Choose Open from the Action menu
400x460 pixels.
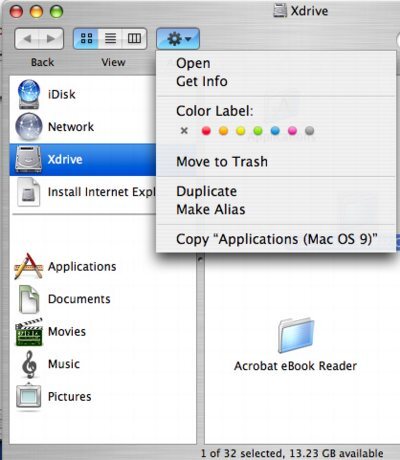pyautogui.click(x=276, y=63)
